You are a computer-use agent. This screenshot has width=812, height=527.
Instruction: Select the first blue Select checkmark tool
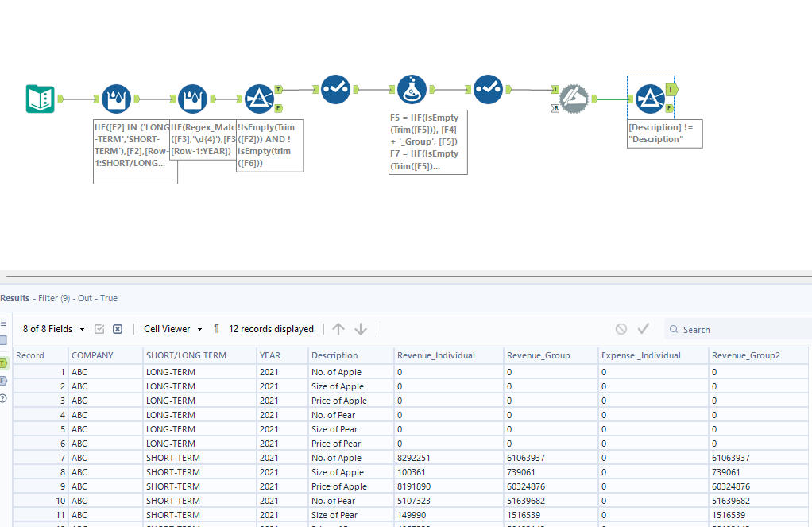coord(335,89)
